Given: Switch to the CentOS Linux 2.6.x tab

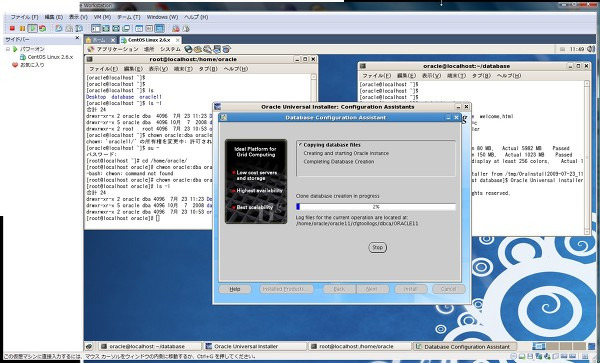Looking at the screenshot, I should click(x=150, y=40).
